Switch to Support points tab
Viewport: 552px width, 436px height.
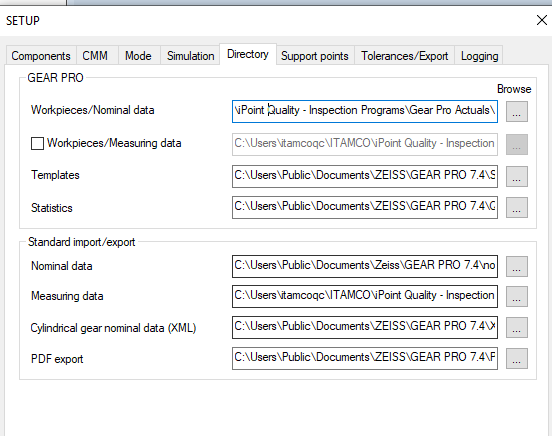315,56
